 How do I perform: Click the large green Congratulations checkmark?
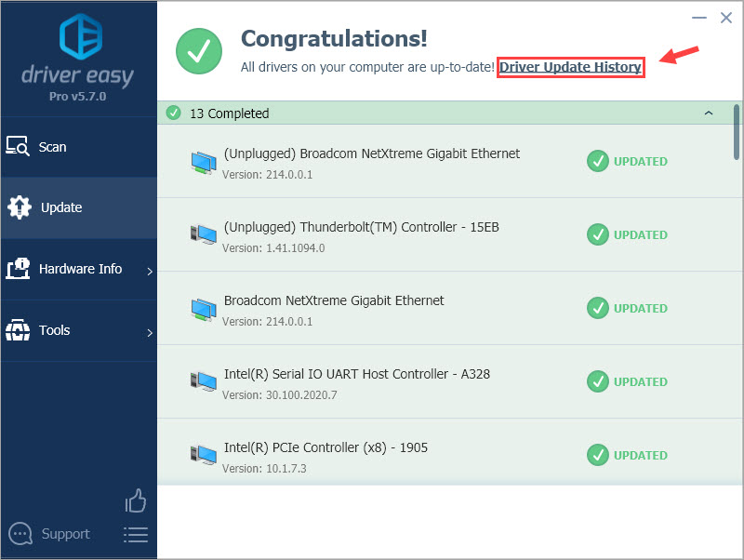pyautogui.click(x=199, y=51)
